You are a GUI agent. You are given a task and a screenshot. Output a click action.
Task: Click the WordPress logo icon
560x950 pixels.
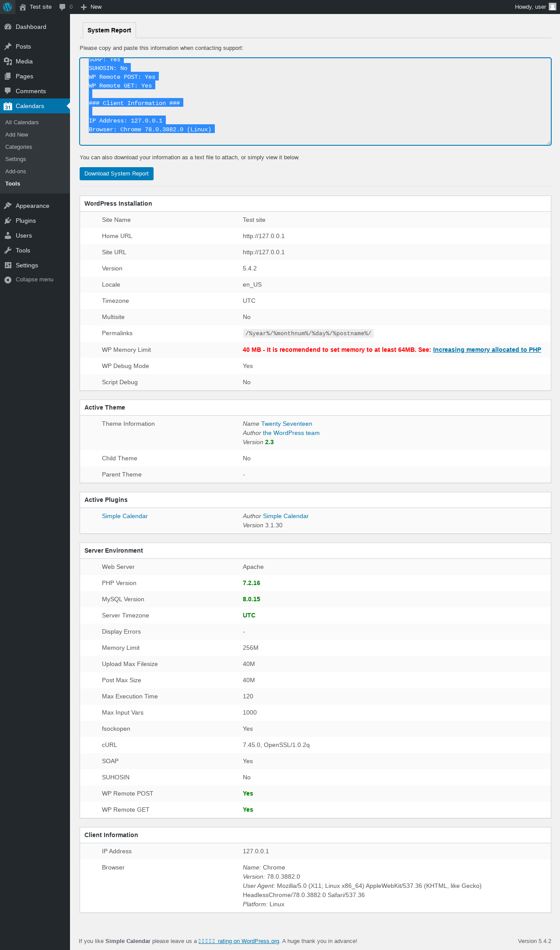7,7
